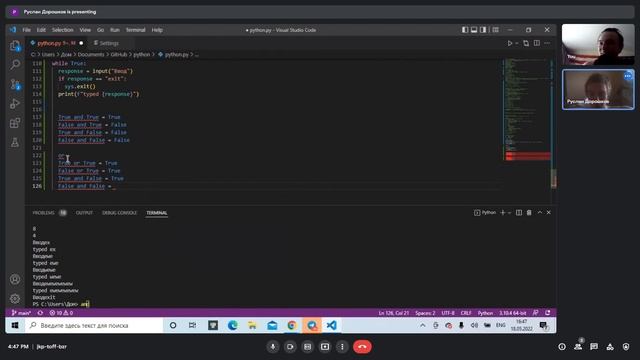The height and width of the screenshot is (360, 640).
Task: Open Meet host controls shield icon
Action: [626, 347]
